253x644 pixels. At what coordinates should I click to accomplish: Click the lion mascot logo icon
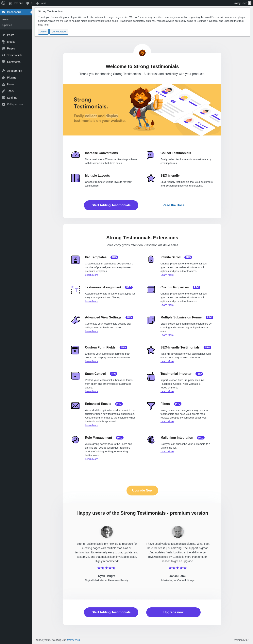pyautogui.click(x=142, y=53)
